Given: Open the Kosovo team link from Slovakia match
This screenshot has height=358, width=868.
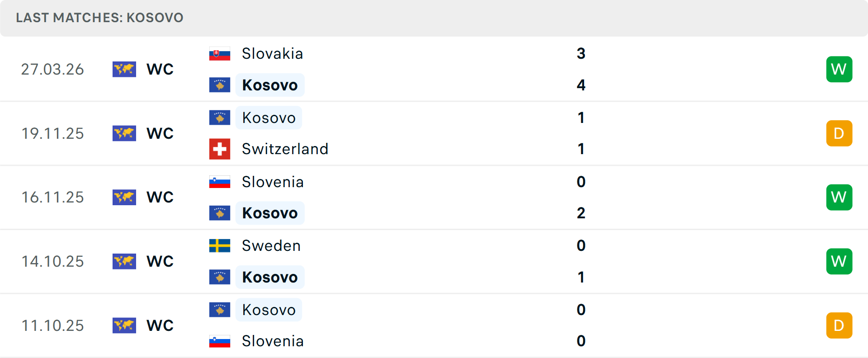Looking at the screenshot, I should 270,85.
